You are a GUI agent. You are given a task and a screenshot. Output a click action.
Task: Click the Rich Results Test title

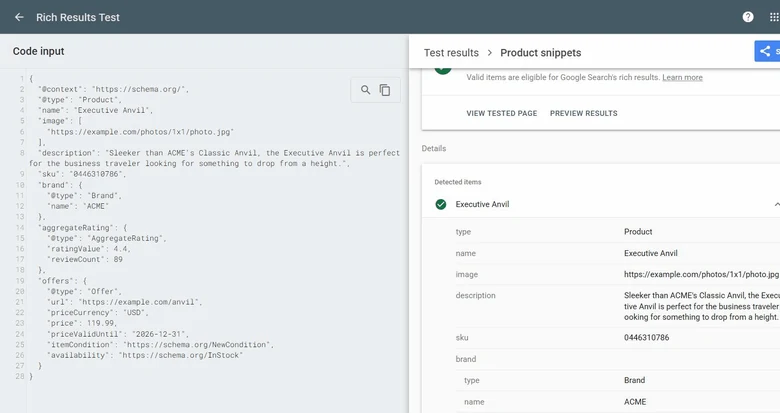point(78,17)
